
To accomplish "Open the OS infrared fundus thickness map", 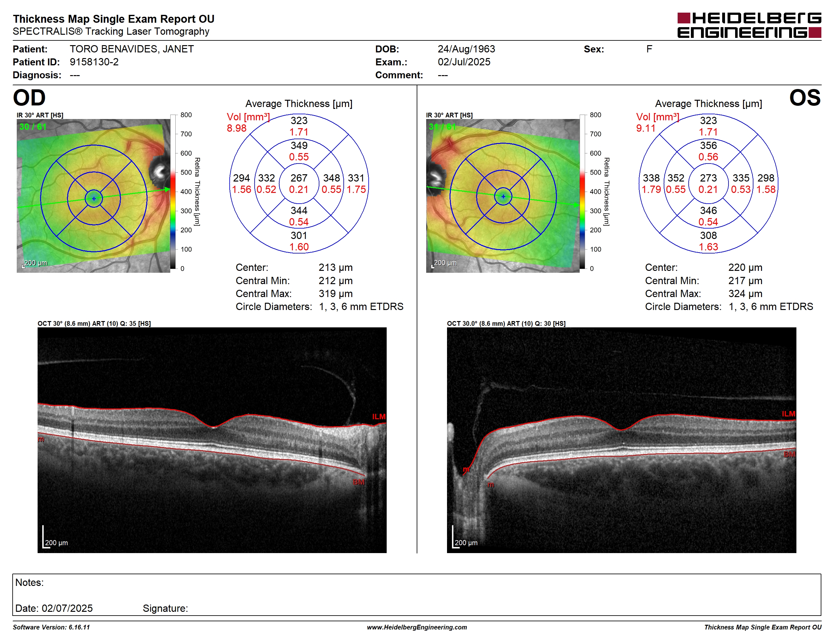I will tap(503, 196).
